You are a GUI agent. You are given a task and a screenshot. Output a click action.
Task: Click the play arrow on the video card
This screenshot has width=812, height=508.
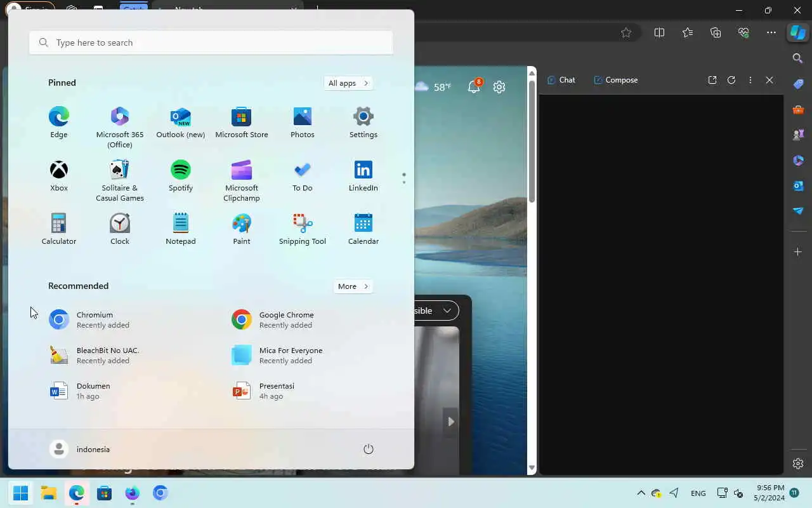point(450,421)
